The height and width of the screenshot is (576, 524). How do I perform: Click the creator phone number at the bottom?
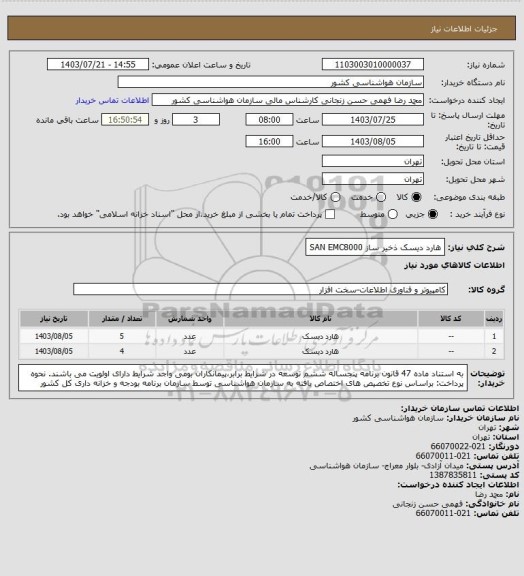click(x=443, y=513)
